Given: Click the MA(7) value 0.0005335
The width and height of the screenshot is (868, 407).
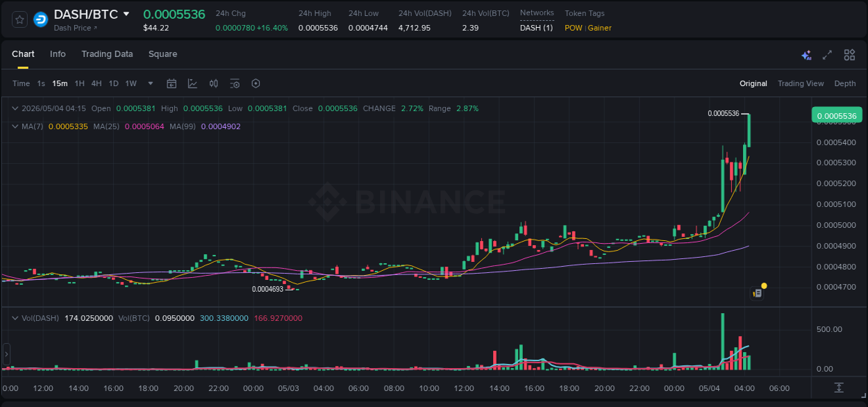Looking at the screenshot, I should tap(68, 126).
